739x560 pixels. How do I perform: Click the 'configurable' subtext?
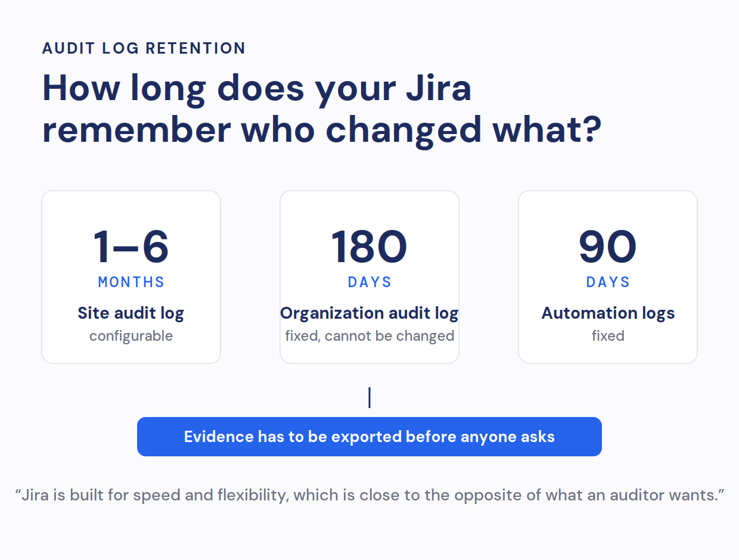(x=131, y=336)
